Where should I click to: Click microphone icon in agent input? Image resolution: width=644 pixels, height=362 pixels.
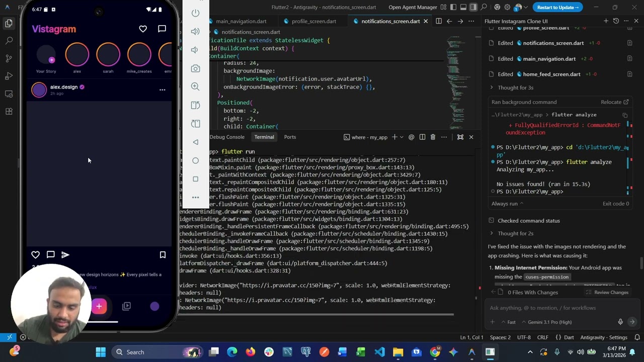coord(620,322)
